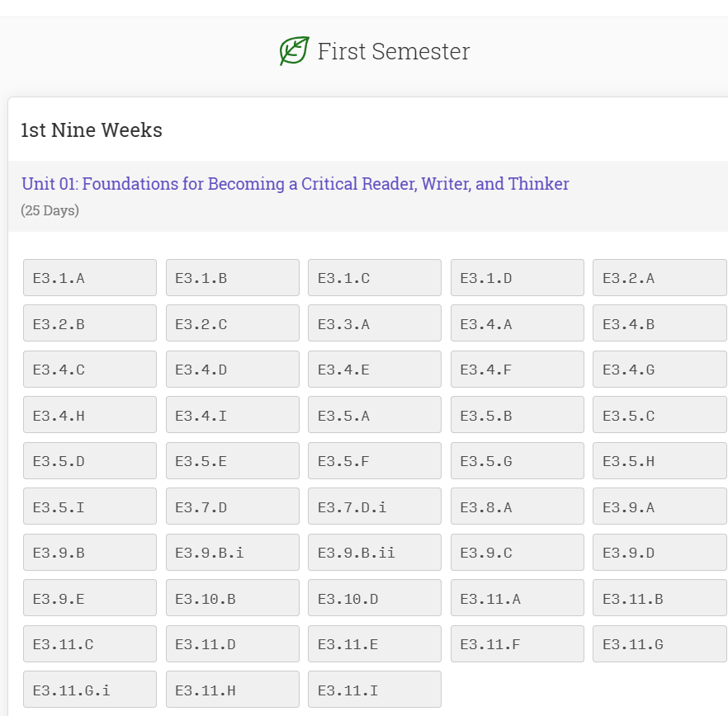Screen dimensions: 728x716
Task: Click standard E3.11.I tag
Action: [x=375, y=690]
